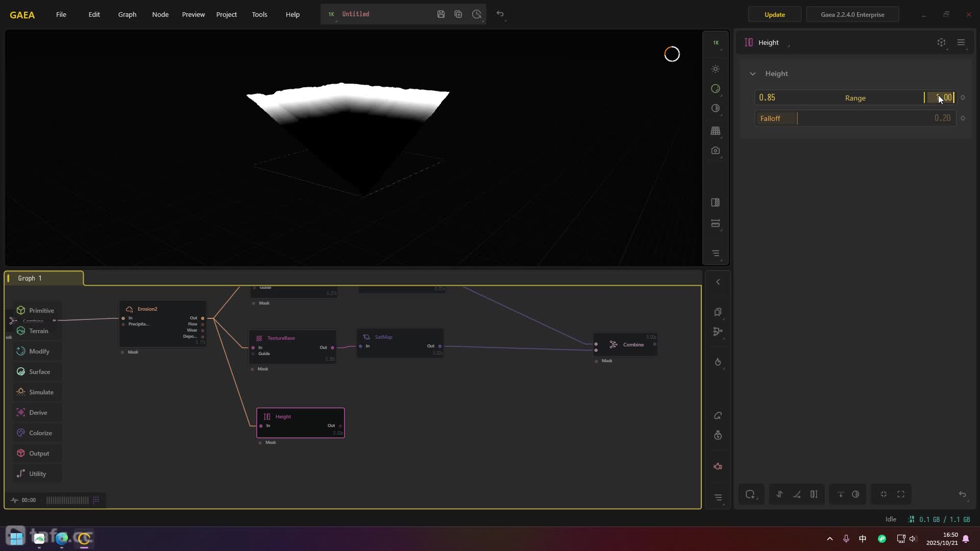Expand the Erosion category in node palette
This screenshot has width=980, height=551.
(41, 392)
